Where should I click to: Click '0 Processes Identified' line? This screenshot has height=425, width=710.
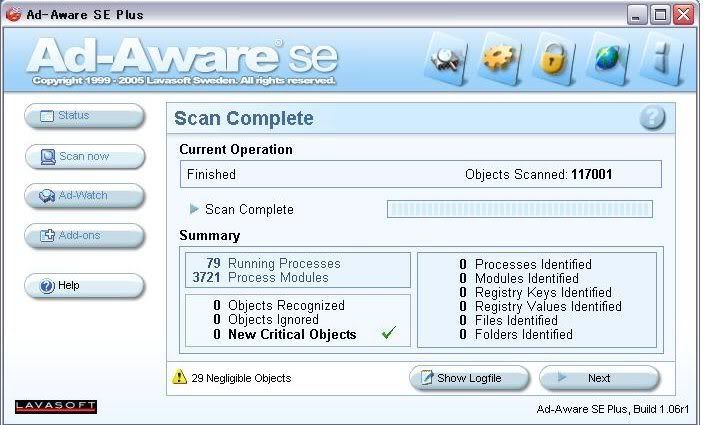[525, 264]
